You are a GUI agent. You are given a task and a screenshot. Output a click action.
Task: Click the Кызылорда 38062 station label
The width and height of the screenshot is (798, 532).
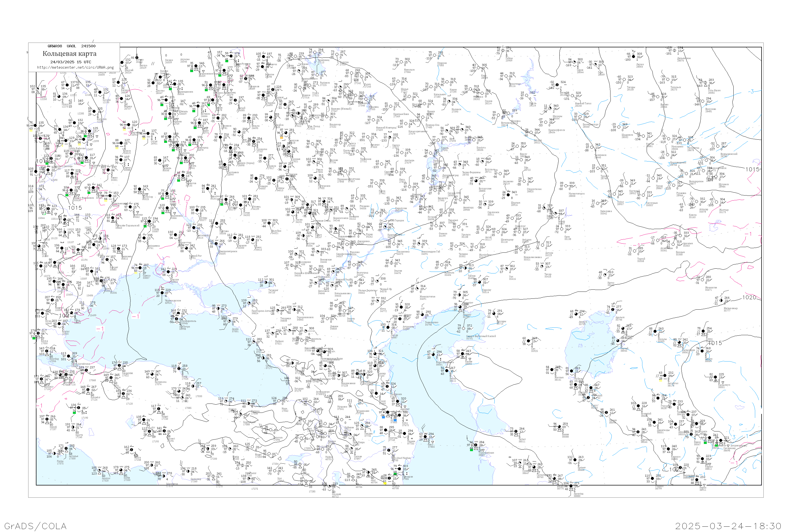(689, 351)
